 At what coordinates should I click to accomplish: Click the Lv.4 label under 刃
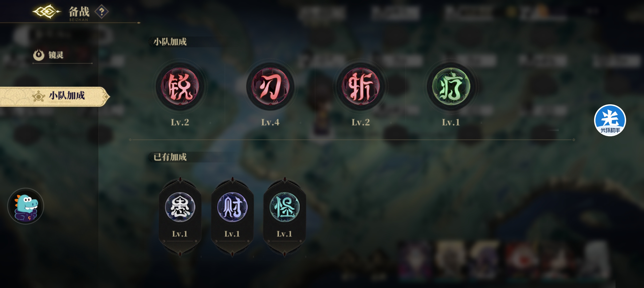pyautogui.click(x=270, y=122)
